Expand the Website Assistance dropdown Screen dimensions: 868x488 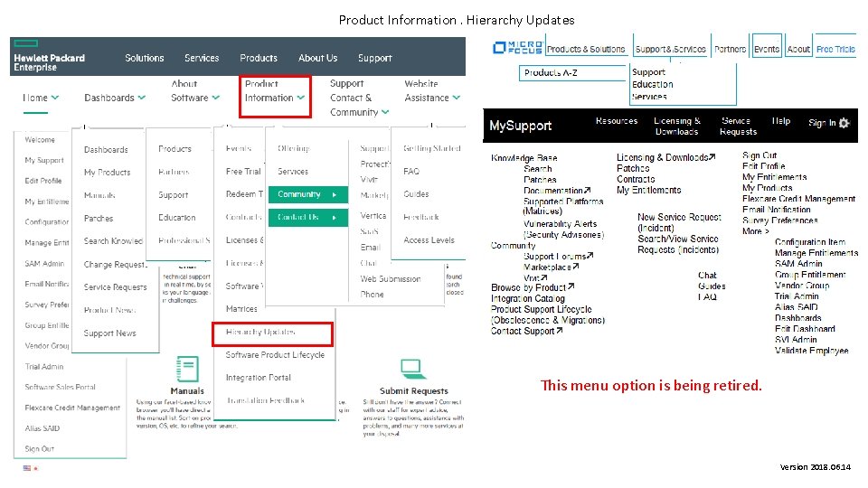432,90
